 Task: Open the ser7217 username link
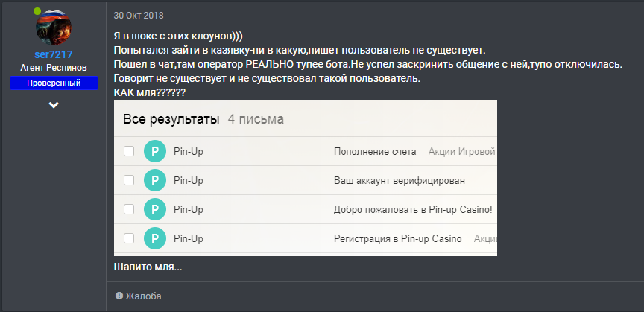pyautogui.click(x=54, y=55)
